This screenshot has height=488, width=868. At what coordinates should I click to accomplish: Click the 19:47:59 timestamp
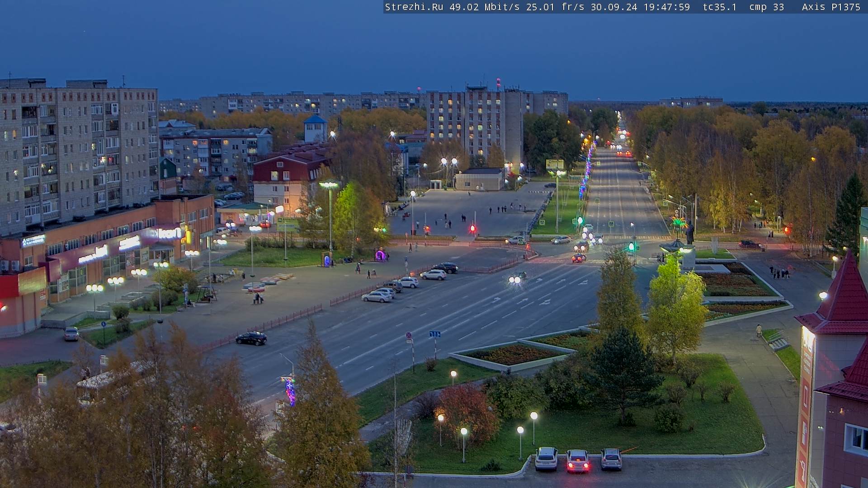pyautogui.click(x=667, y=7)
